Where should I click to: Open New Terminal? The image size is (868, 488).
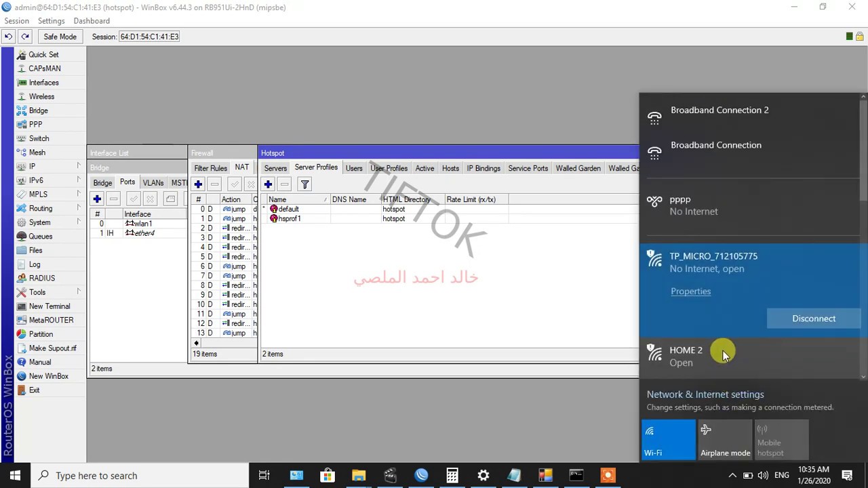click(x=49, y=306)
